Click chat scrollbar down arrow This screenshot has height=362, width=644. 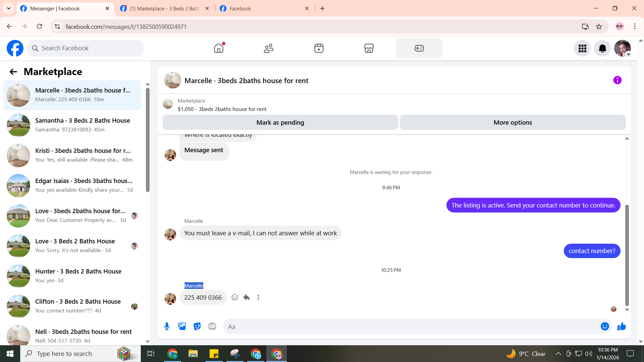pyautogui.click(x=627, y=310)
